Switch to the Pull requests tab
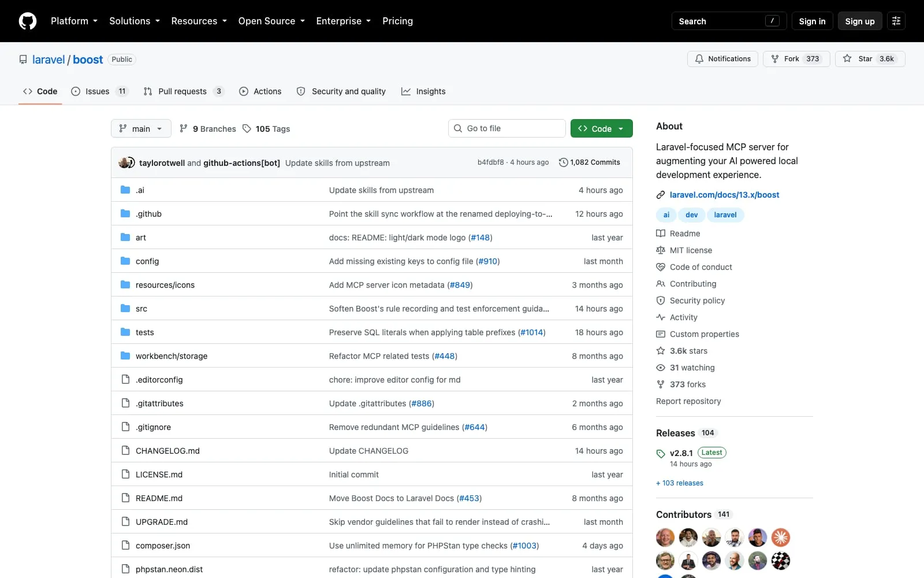Image resolution: width=924 pixels, height=578 pixels. [x=184, y=91]
